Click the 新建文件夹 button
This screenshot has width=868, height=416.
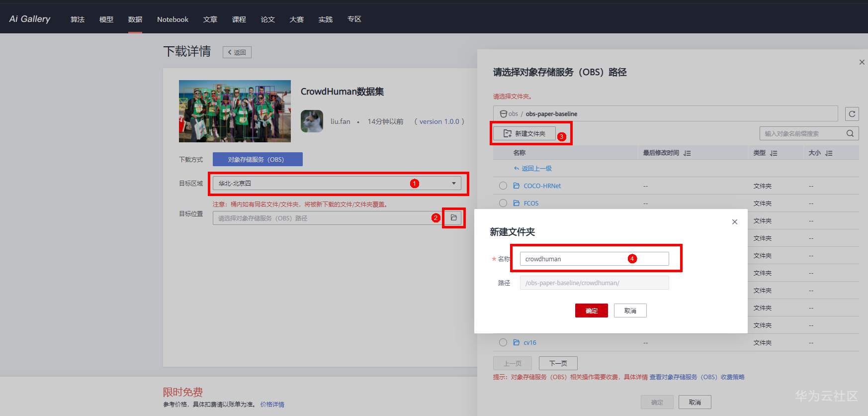coord(524,133)
